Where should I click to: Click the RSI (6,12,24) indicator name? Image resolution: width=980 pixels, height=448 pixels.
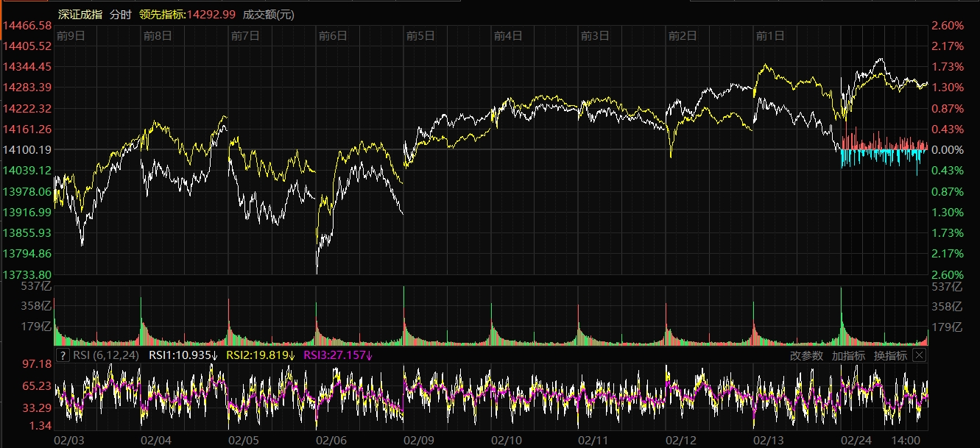[x=107, y=355]
